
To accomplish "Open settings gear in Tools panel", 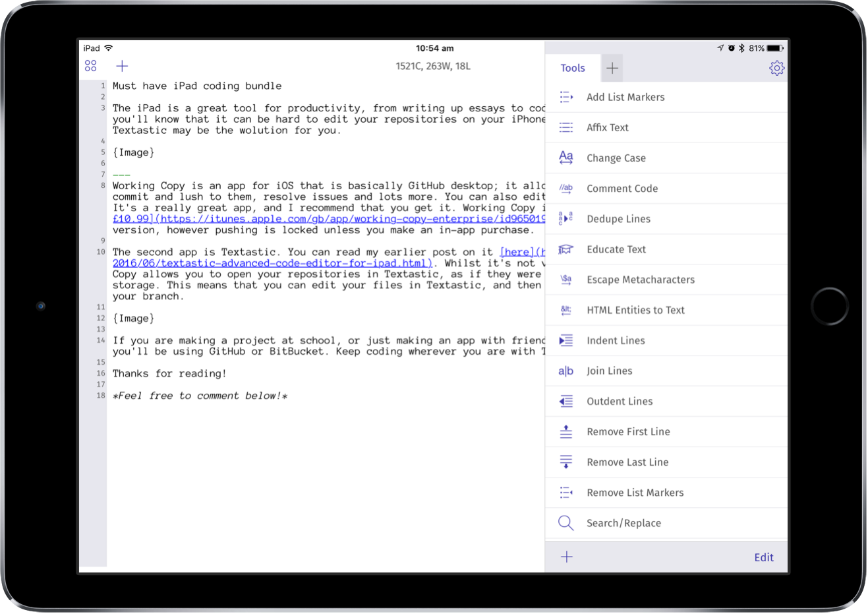I will 776,68.
